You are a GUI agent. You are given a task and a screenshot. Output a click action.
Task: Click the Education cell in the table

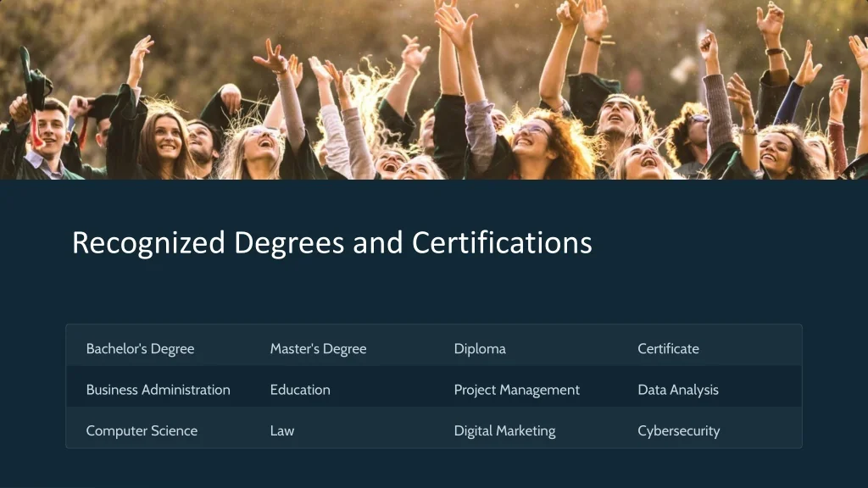pos(300,390)
